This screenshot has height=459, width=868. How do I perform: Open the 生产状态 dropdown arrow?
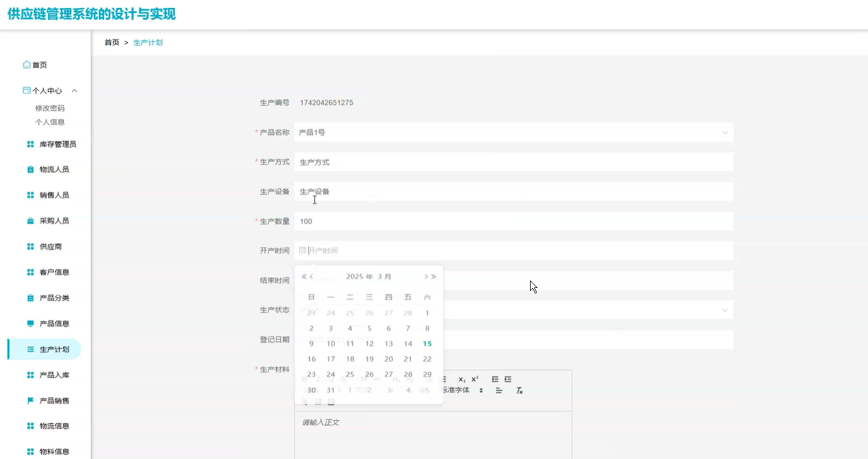click(725, 310)
